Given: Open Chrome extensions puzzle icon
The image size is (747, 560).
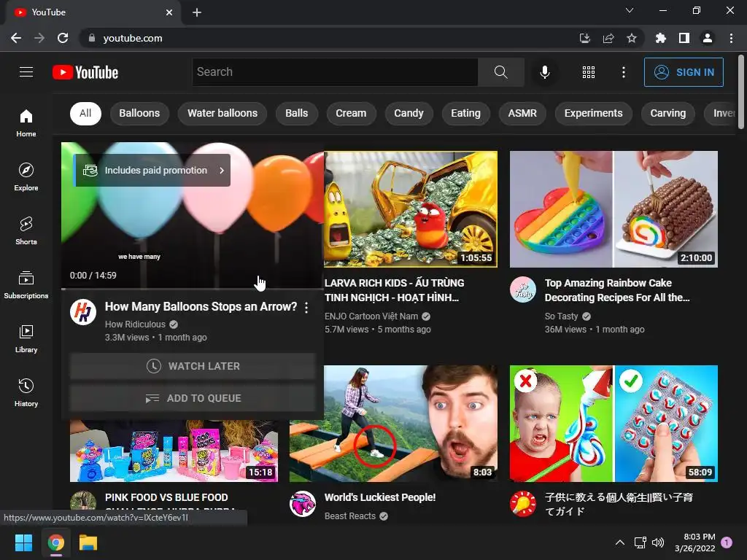Looking at the screenshot, I should click(x=660, y=38).
